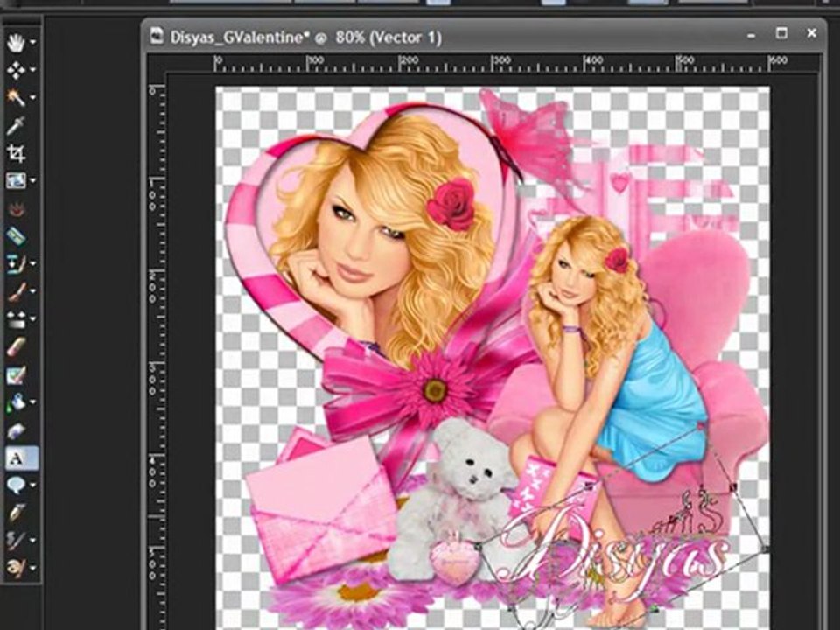Select the Background Eraser tool
The width and height of the screenshot is (840, 630).
tap(16, 374)
